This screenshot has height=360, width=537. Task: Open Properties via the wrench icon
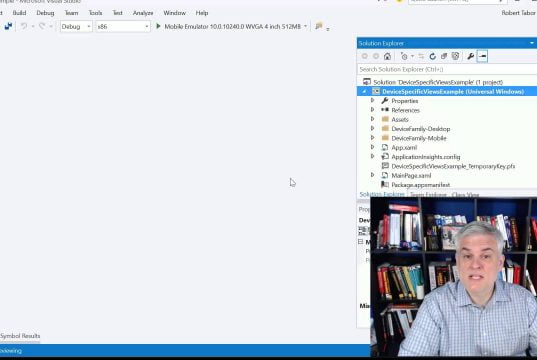point(471,56)
